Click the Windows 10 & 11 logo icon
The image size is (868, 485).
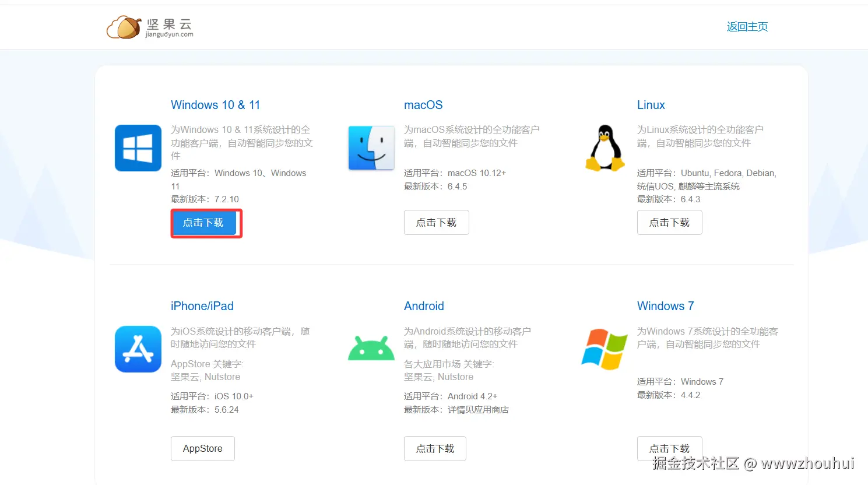tap(138, 148)
